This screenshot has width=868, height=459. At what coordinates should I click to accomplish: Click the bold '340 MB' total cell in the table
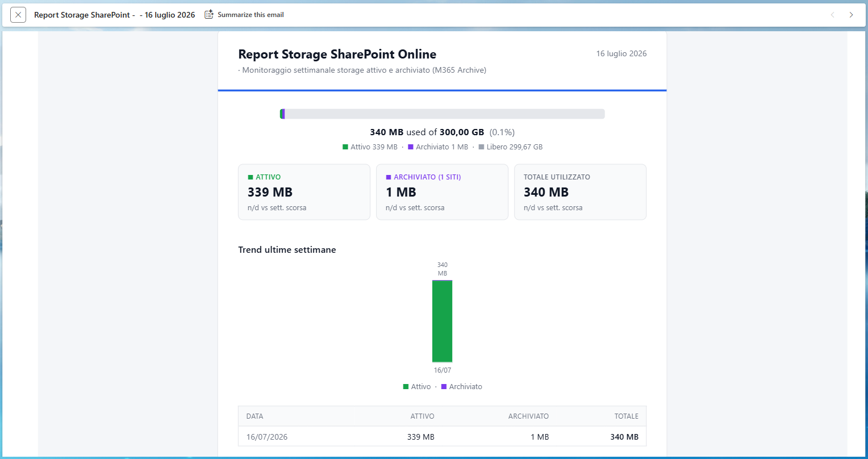pyautogui.click(x=624, y=437)
